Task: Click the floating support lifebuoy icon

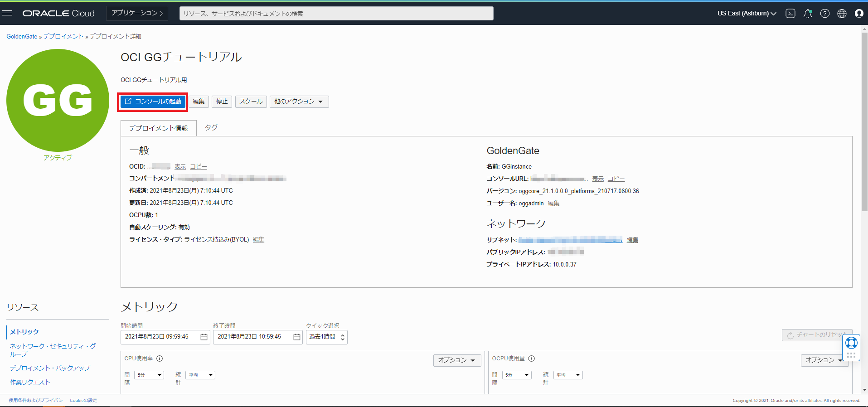Action: click(x=851, y=343)
